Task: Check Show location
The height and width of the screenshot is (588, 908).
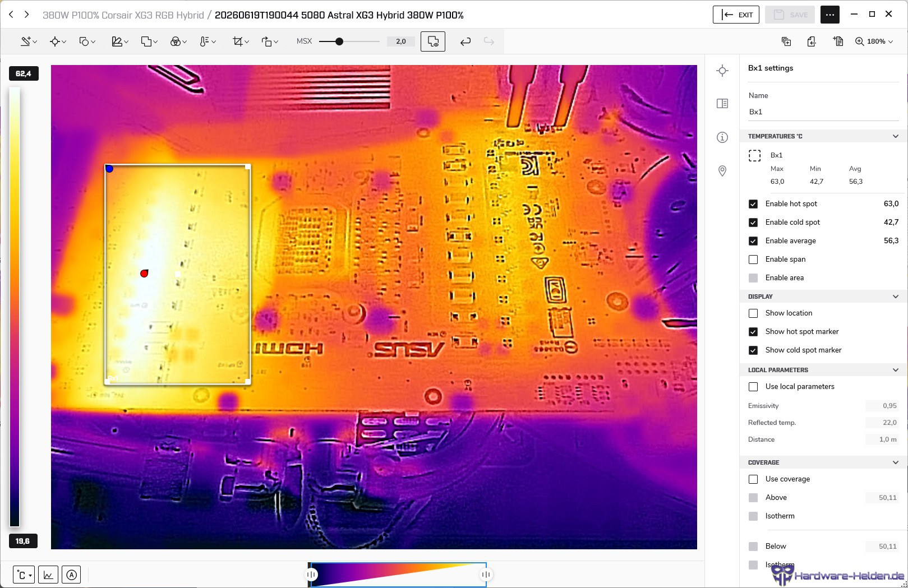Action: pyautogui.click(x=753, y=313)
